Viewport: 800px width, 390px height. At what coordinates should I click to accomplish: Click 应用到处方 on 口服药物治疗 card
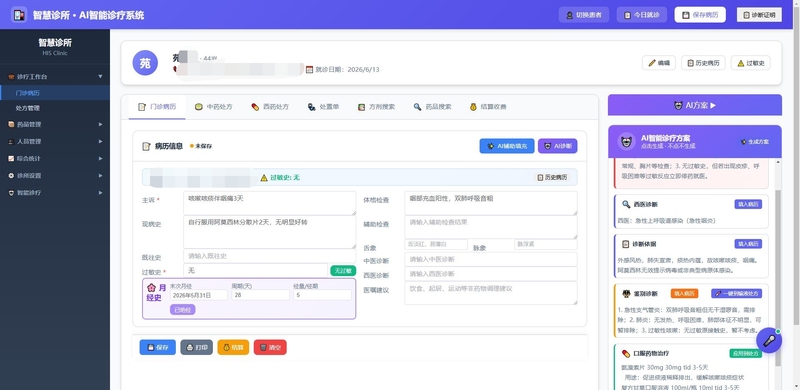745,353
